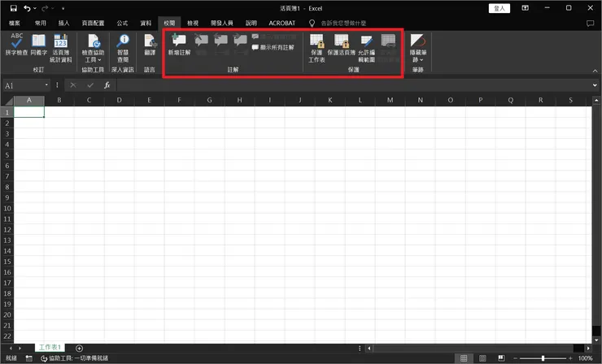Click inside the Name Box showing A1
This screenshot has height=364, width=602.
pos(23,85)
